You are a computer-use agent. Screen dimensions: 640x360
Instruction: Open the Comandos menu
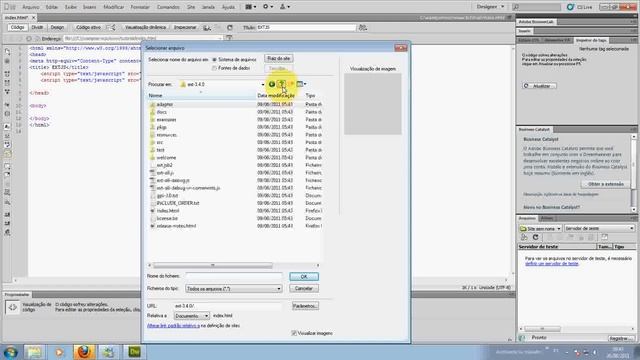click(168, 7)
